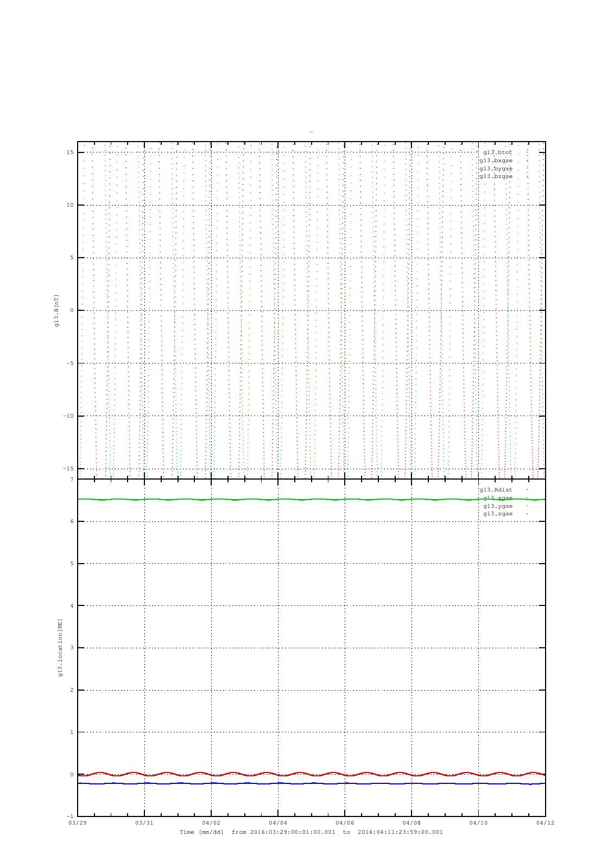
Task: Click the 03/31 date tick label
Action: pyautogui.click(x=144, y=822)
